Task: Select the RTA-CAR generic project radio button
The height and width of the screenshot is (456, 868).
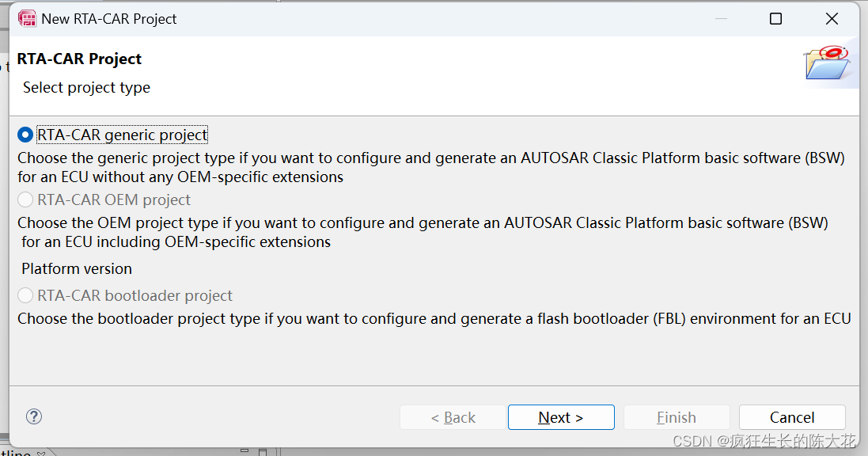Action: tap(25, 135)
